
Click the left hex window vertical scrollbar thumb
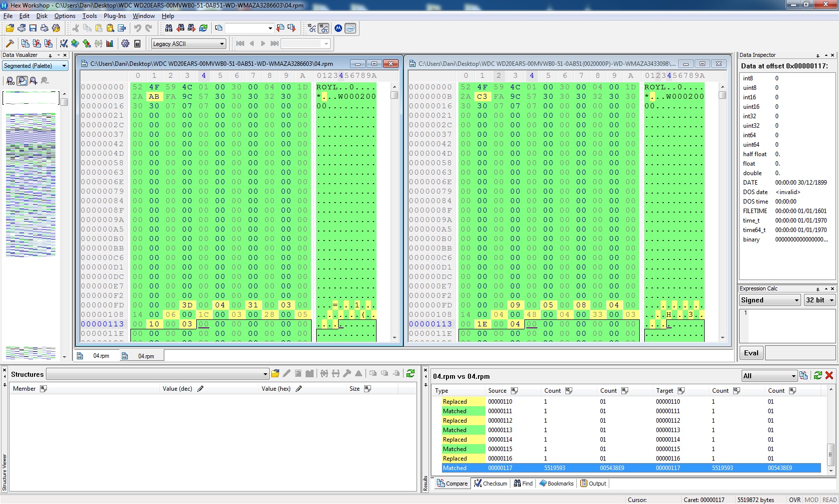click(394, 95)
